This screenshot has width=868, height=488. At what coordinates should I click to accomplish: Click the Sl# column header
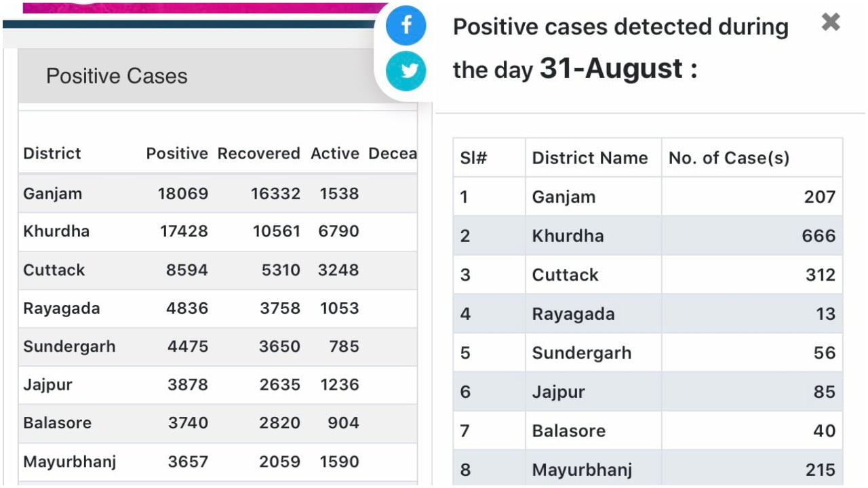474,158
